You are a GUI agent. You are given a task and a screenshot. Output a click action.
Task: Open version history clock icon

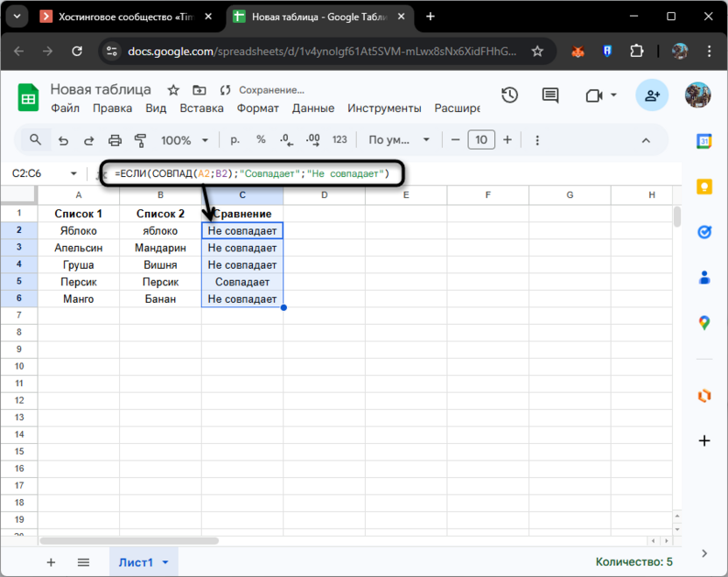[510, 95]
